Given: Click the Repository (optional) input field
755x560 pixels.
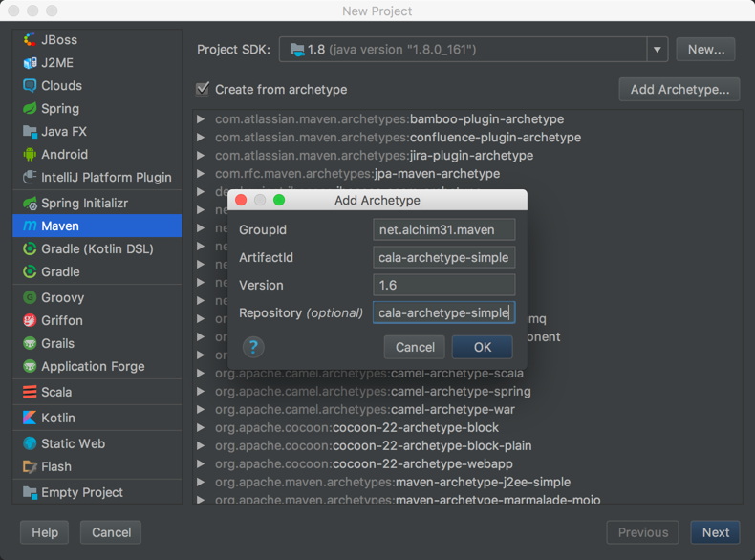Looking at the screenshot, I should coord(444,313).
